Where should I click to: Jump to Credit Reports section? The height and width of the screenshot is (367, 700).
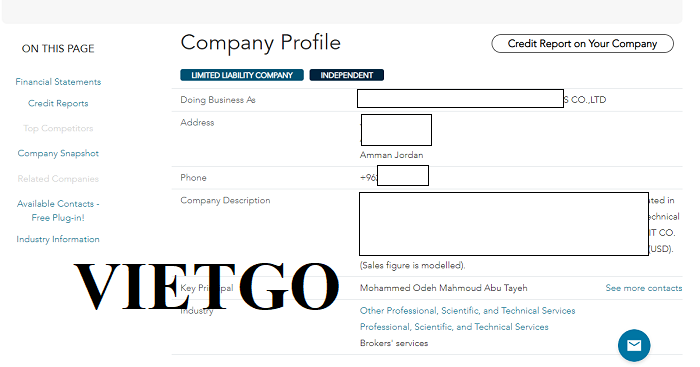58,103
